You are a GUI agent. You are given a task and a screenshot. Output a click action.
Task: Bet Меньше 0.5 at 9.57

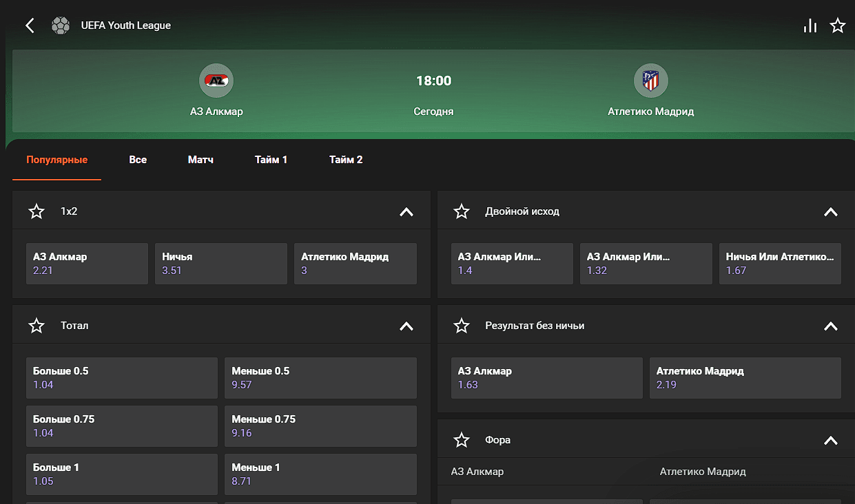pos(321,378)
